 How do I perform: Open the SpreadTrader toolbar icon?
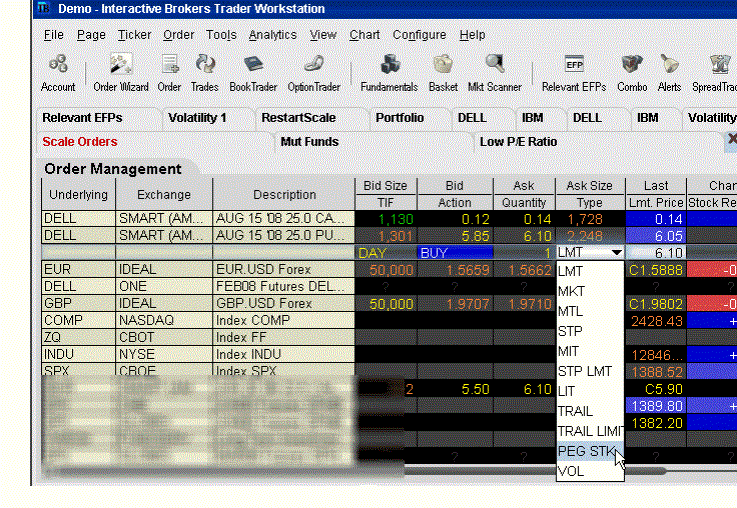click(x=714, y=72)
